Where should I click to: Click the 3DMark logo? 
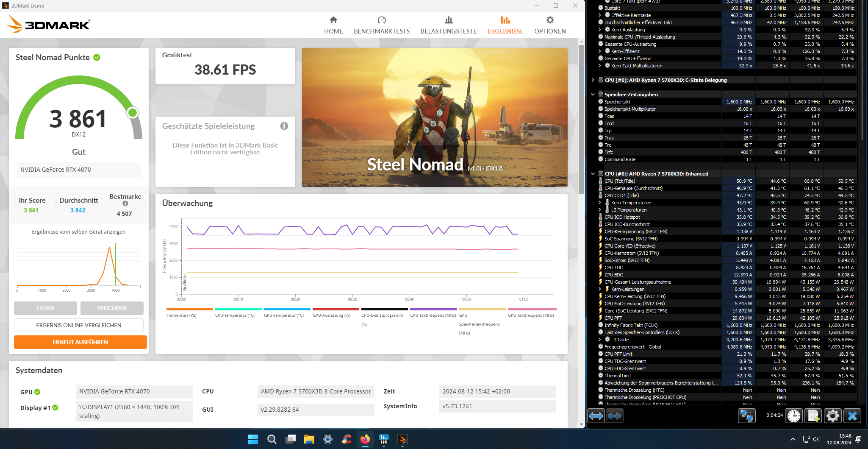pyautogui.click(x=49, y=24)
